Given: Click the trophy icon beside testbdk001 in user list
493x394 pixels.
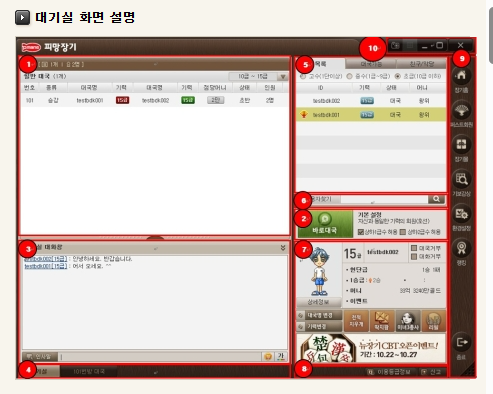Looking at the screenshot, I should [304, 114].
